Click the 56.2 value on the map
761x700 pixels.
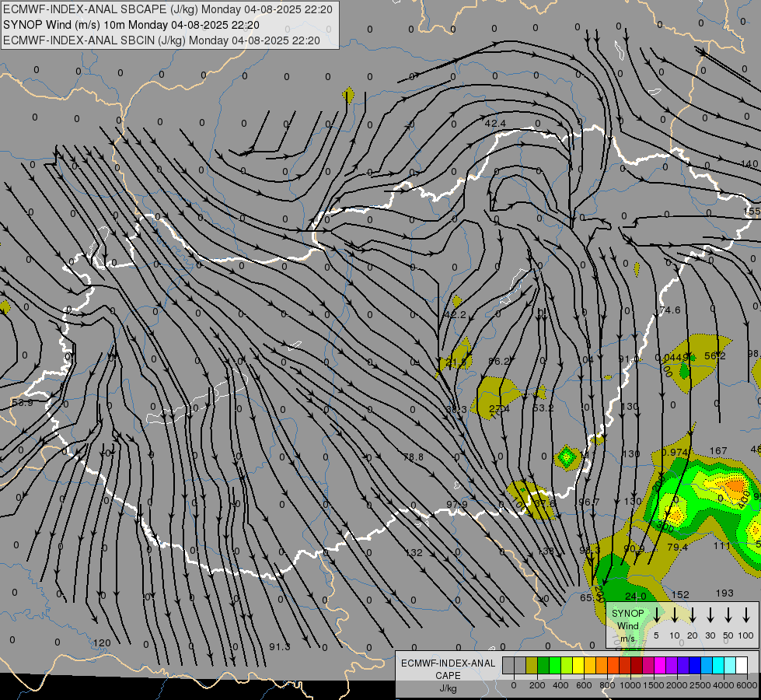pyautogui.click(x=715, y=356)
